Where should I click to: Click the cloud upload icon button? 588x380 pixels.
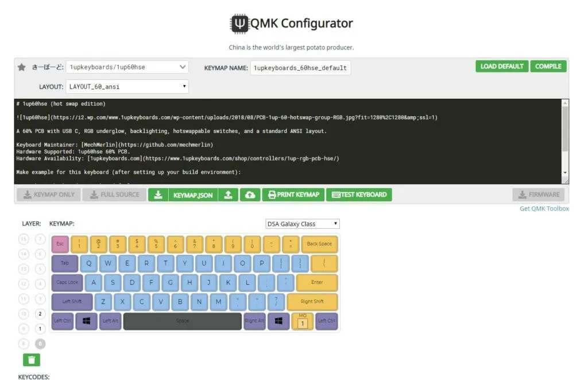click(x=250, y=195)
